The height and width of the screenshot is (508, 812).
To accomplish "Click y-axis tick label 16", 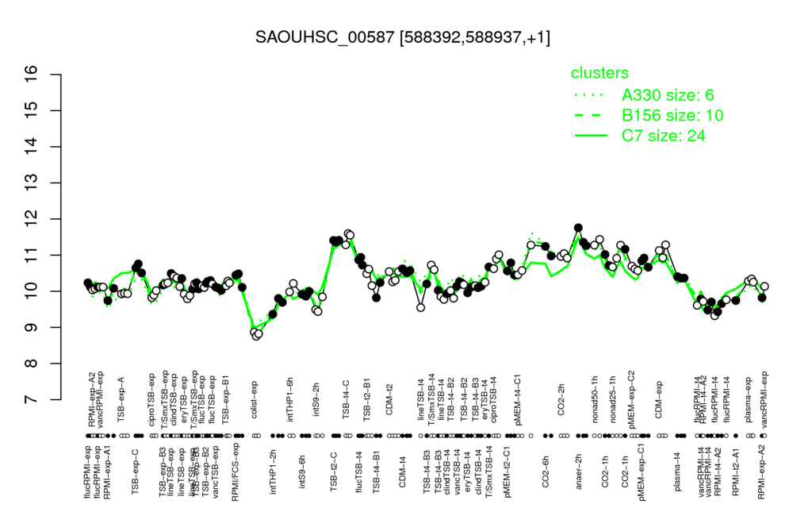I will (32, 75).
